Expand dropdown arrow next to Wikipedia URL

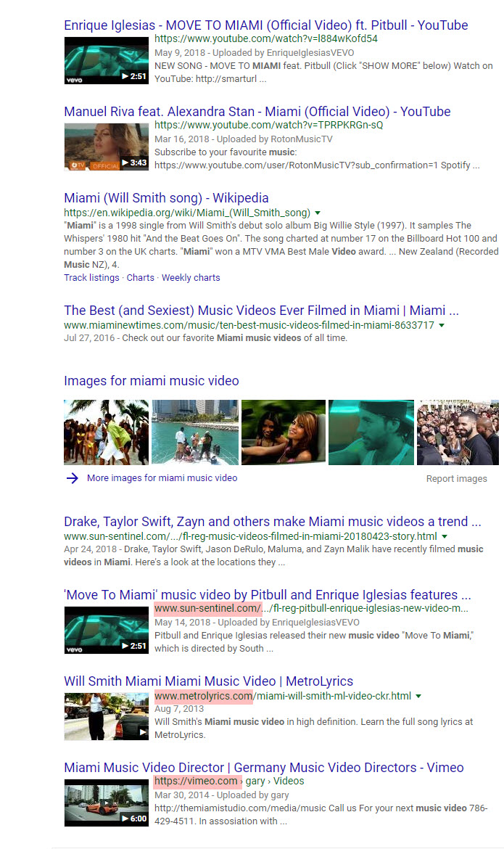(318, 213)
